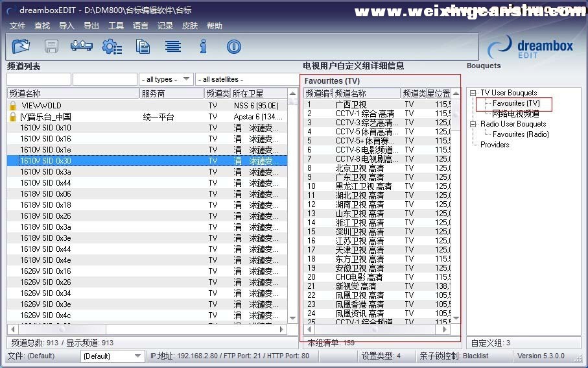
Task: Select 湖南卫视 高清 favourite row
Action: click(x=377, y=204)
